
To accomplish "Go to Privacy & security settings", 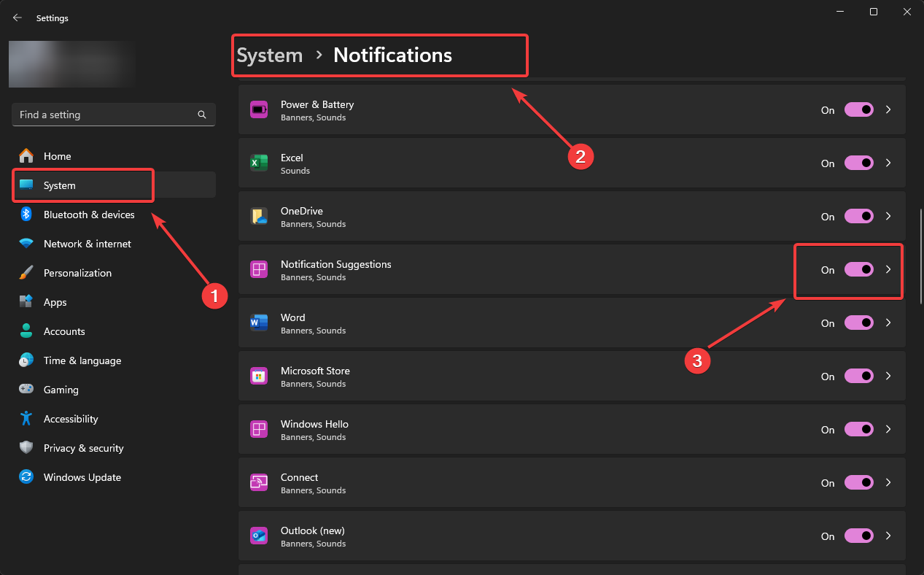I will pyautogui.click(x=83, y=448).
